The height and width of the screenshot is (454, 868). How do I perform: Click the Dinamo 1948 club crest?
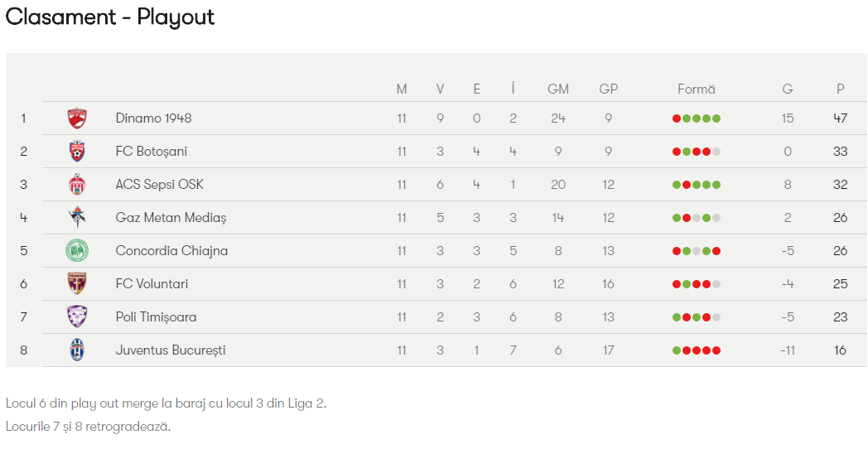pyautogui.click(x=77, y=118)
